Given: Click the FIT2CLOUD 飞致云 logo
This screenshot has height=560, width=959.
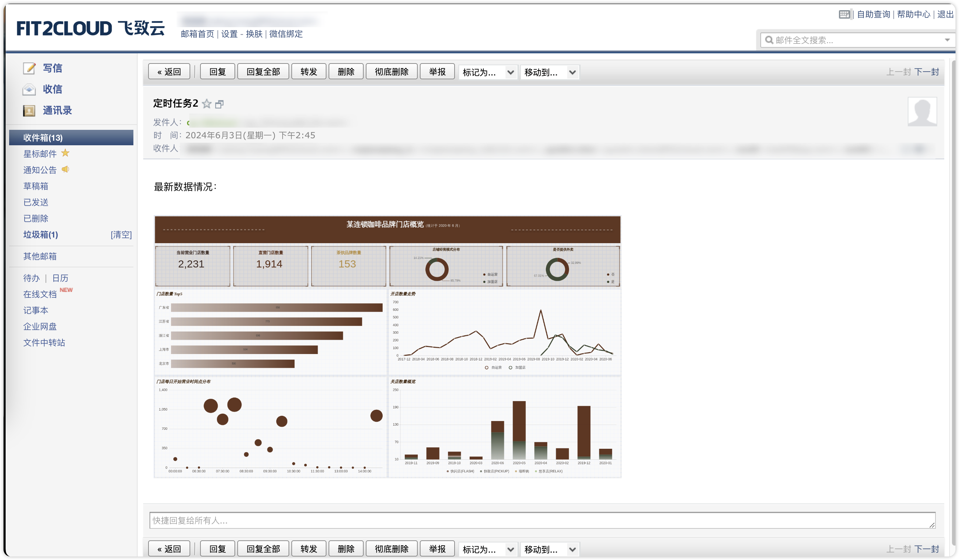Looking at the screenshot, I should tap(91, 28).
